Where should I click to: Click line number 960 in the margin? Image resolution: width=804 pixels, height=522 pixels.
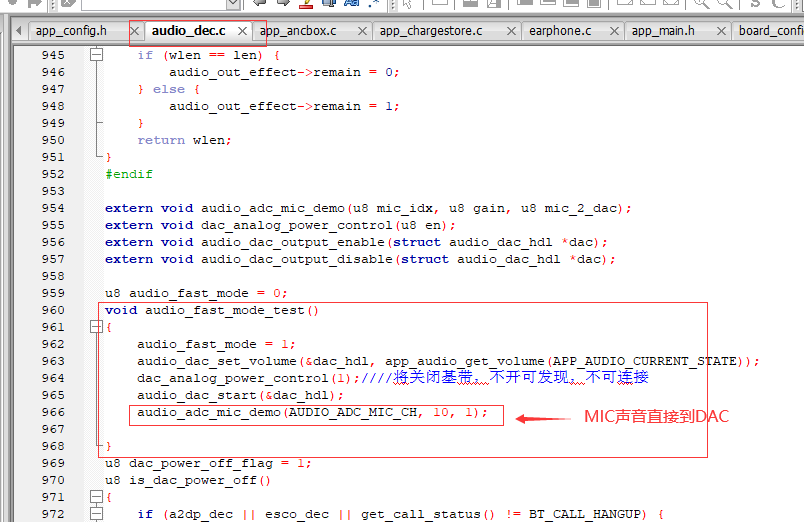[x=53, y=310]
